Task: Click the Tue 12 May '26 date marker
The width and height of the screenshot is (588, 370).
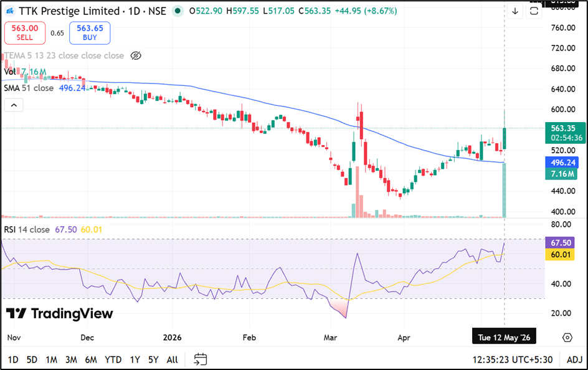Action: tap(504, 338)
